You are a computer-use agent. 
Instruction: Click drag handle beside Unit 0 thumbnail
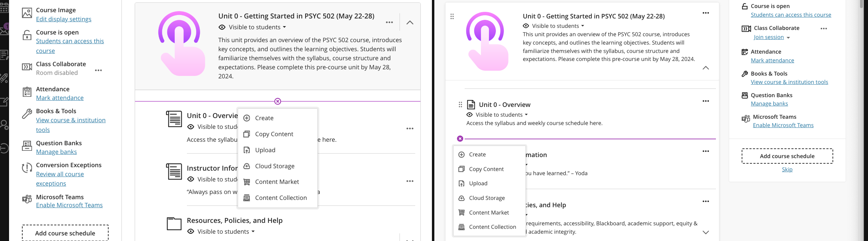(x=452, y=16)
